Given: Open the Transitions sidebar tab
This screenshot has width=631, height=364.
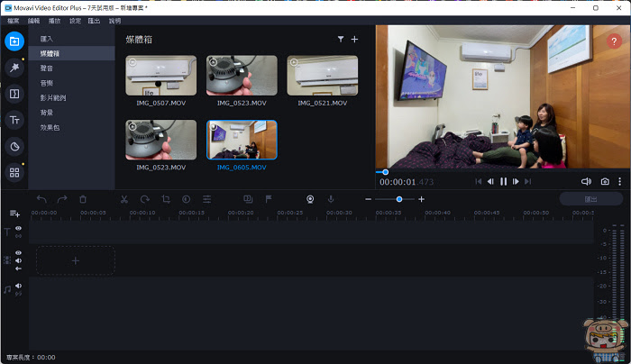Looking at the screenshot, I should (14, 94).
